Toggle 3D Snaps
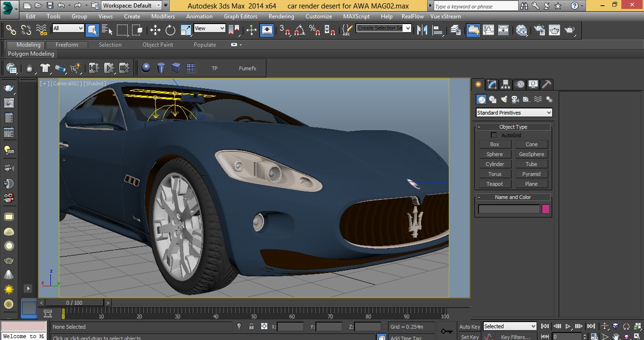644x340 pixels. coord(284,30)
